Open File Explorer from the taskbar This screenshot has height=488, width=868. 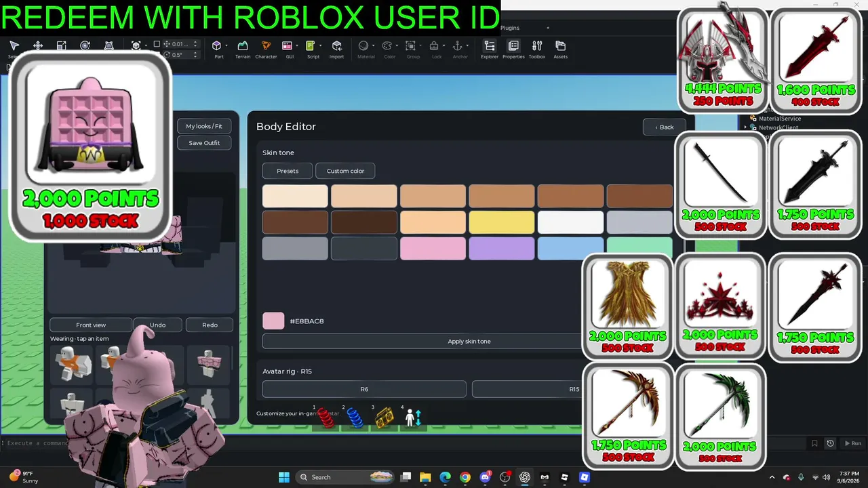(x=425, y=477)
